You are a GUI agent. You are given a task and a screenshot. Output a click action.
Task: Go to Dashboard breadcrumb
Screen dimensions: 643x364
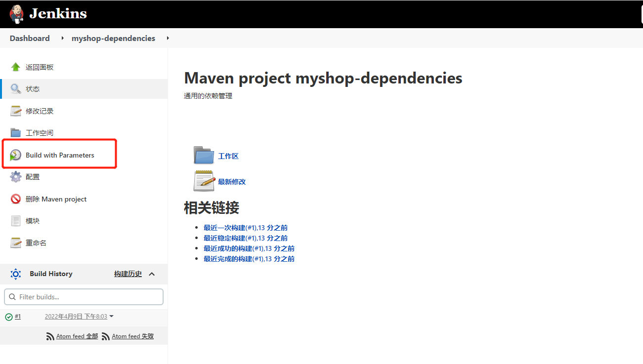pyautogui.click(x=30, y=38)
